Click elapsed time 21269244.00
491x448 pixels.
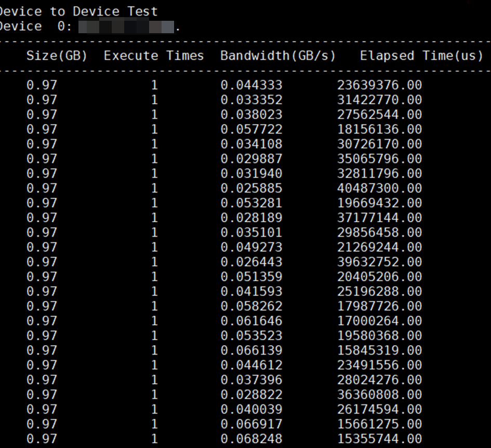point(379,247)
